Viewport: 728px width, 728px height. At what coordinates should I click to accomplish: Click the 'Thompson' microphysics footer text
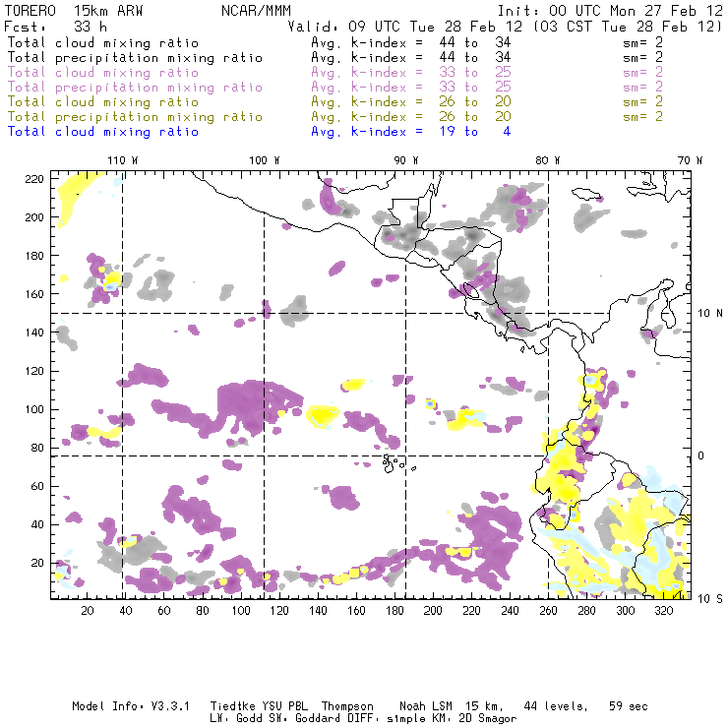click(x=347, y=706)
